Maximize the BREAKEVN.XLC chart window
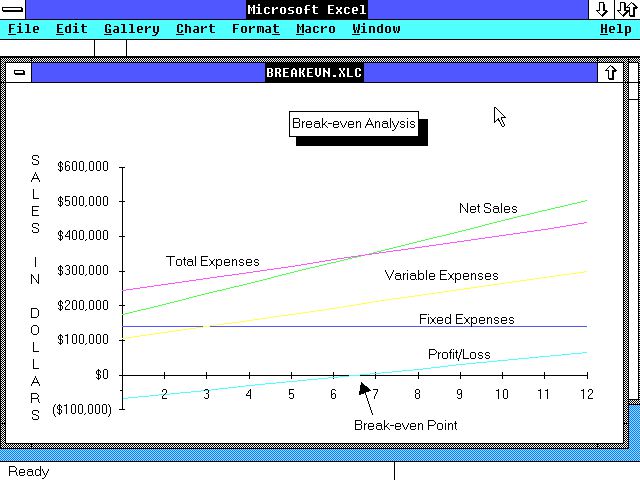This screenshot has height=480, width=640. point(610,72)
